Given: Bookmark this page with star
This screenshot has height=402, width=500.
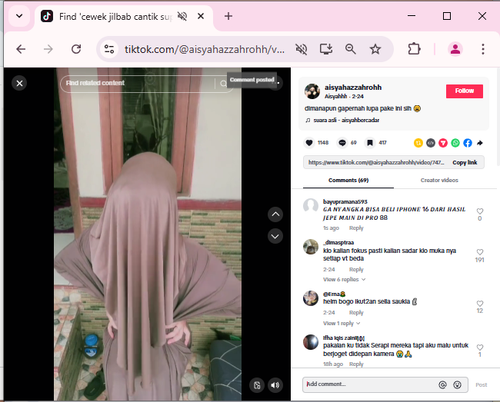Looking at the screenshot, I should click(x=375, y=49).
